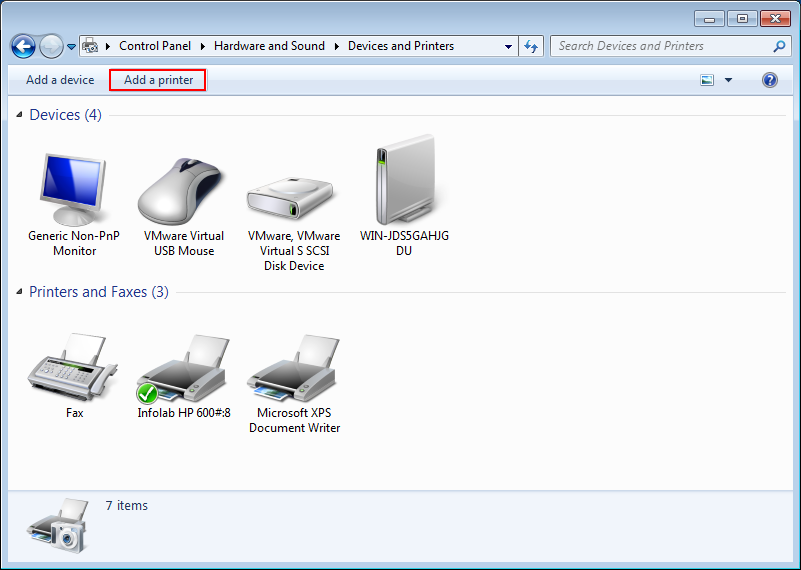801x570 pixels.
Task: Click Add a printer in toolbar
Action: click(158, 80)
